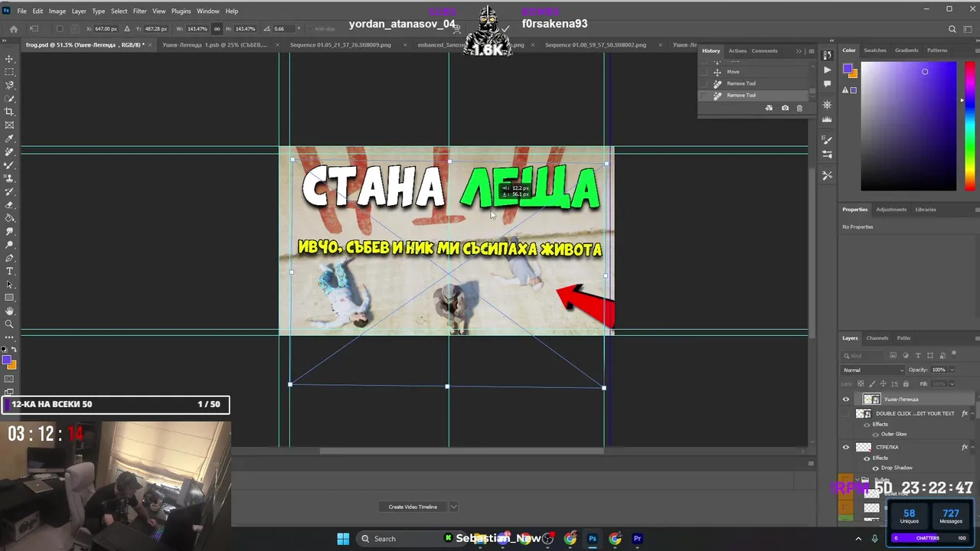Open the Layer menu
This screenshot has height=551, width=980.
coord(79,11)
